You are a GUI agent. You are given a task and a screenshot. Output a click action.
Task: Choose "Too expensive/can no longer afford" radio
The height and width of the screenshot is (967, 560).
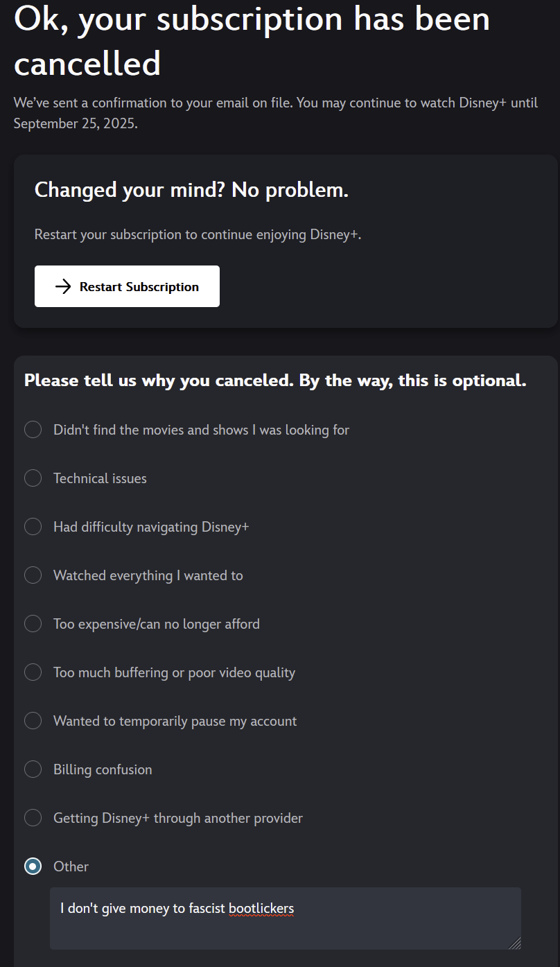click(x=33, y=624)
